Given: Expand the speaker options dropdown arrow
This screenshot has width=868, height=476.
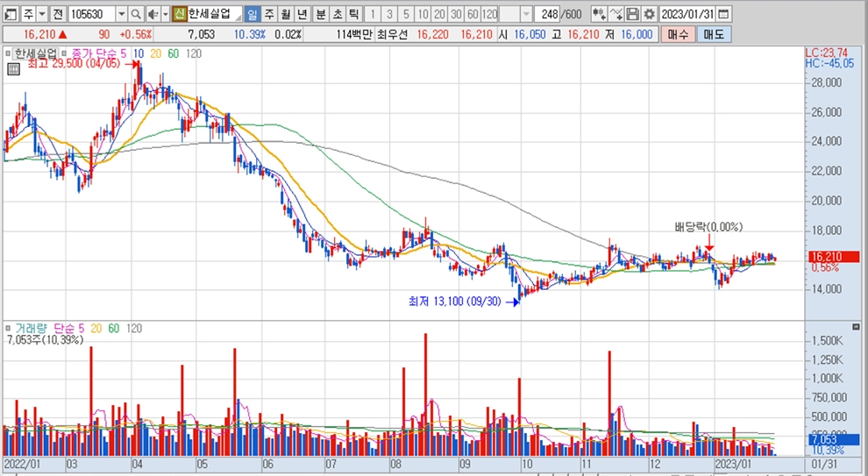Looking at the screenshot, I should [x=166, y=14].
